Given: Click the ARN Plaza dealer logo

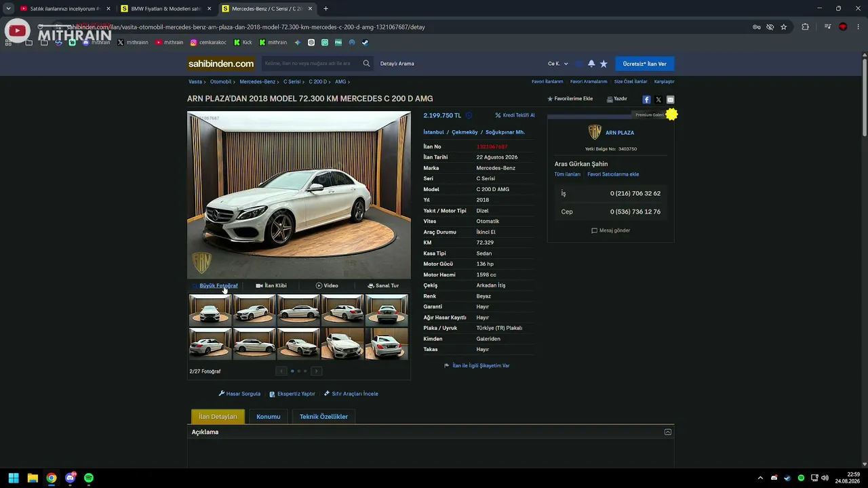Looking at the screenshot, I should [595, 132].
